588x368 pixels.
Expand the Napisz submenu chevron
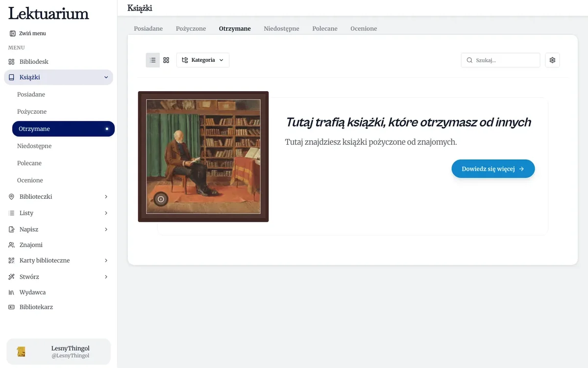pyautogui.click(x=106, y=229)
